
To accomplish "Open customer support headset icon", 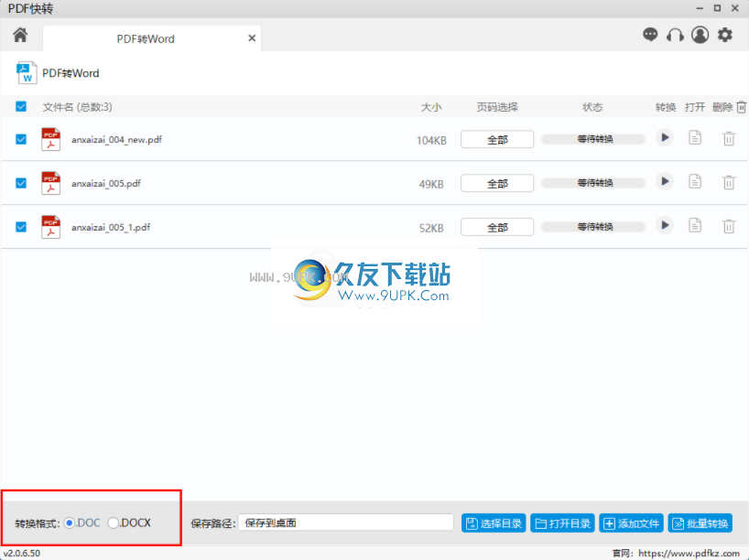I will tap(675, 35).
